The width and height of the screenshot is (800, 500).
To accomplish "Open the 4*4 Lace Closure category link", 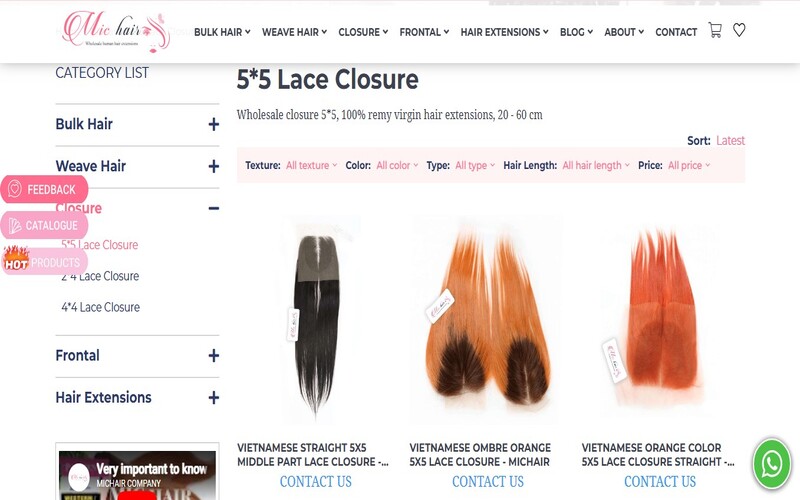I will coord(101,307).
